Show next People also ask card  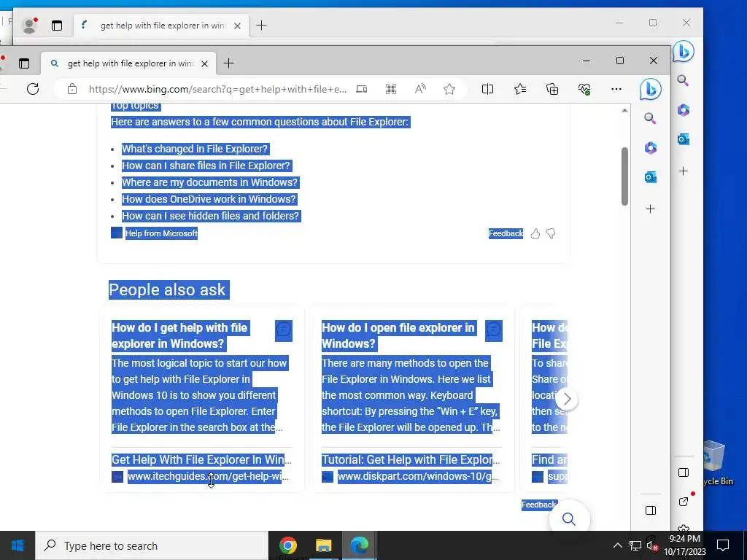(x=566, y=399)
